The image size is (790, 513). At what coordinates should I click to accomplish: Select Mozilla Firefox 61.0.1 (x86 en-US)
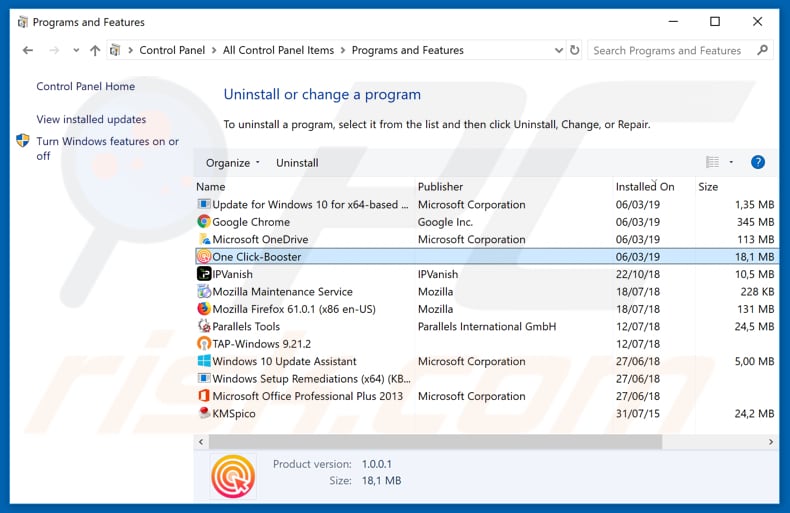pos(294,309)
